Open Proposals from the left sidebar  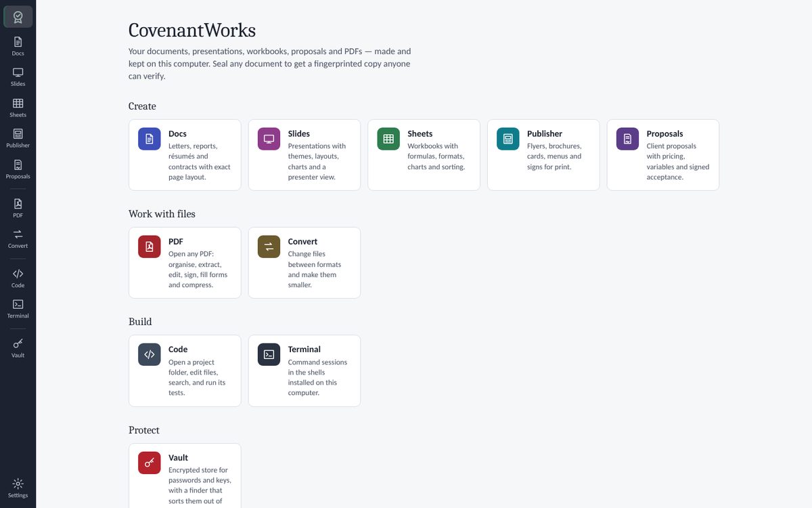18,169
